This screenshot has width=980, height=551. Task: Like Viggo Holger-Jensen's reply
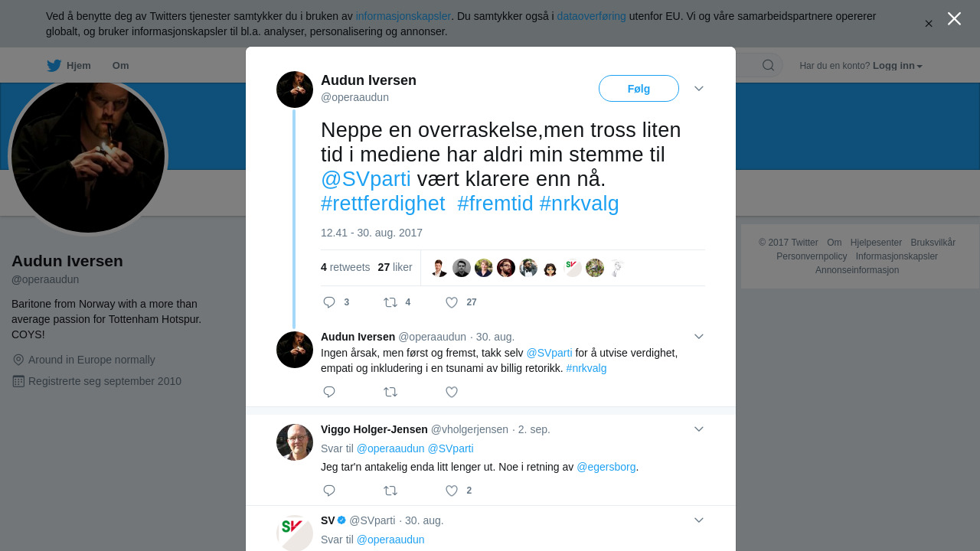[452, 491]
